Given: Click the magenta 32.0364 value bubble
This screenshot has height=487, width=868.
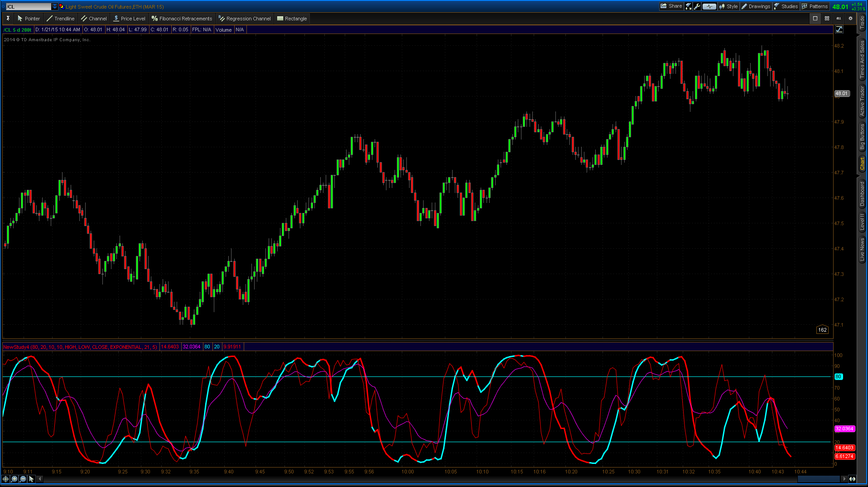Looking at the screenshot, I should [844, 429].
